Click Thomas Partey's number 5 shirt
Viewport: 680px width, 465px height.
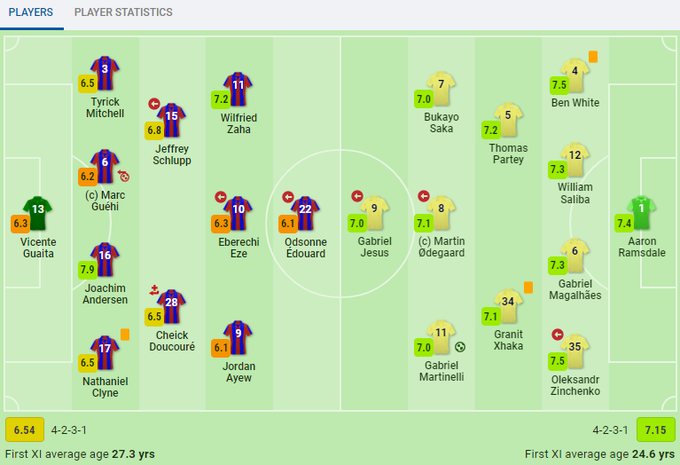point(508,115)
